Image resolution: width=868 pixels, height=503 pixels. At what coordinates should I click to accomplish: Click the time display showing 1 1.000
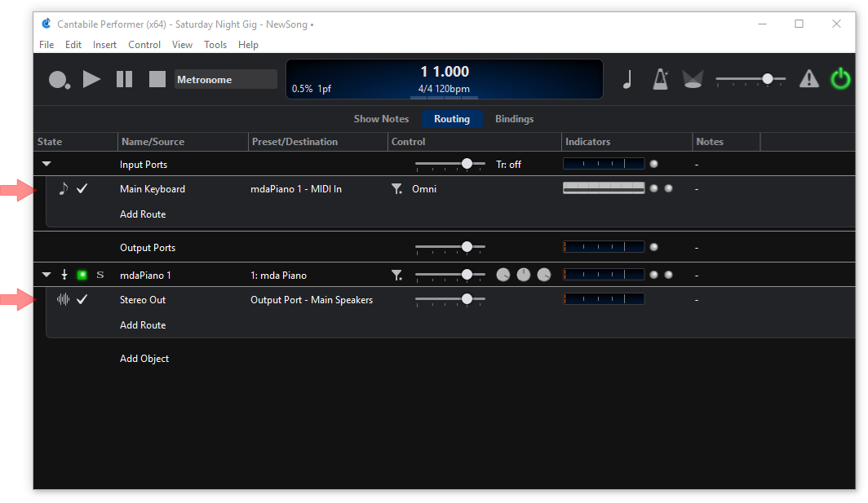click(445, 72)
